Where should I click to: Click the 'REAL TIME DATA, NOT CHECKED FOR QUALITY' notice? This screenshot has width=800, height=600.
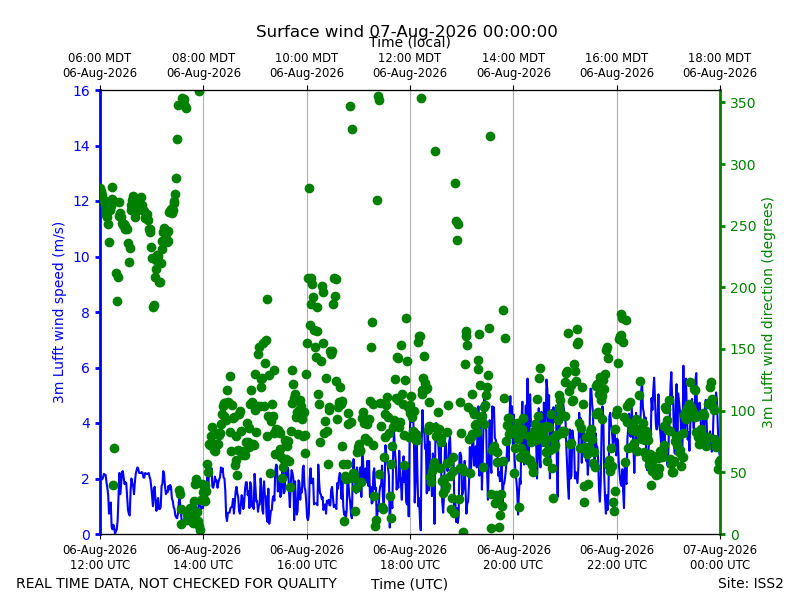[177, 583]
